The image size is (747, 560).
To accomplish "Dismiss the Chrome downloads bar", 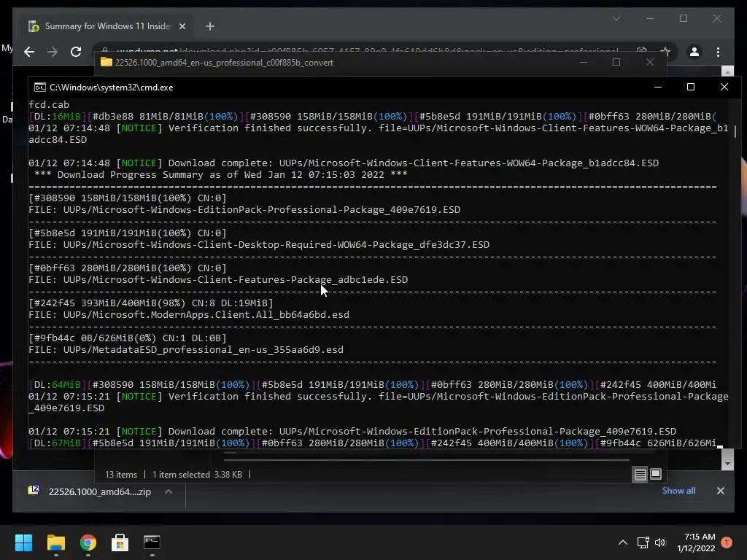I will [x=720, y=491].
